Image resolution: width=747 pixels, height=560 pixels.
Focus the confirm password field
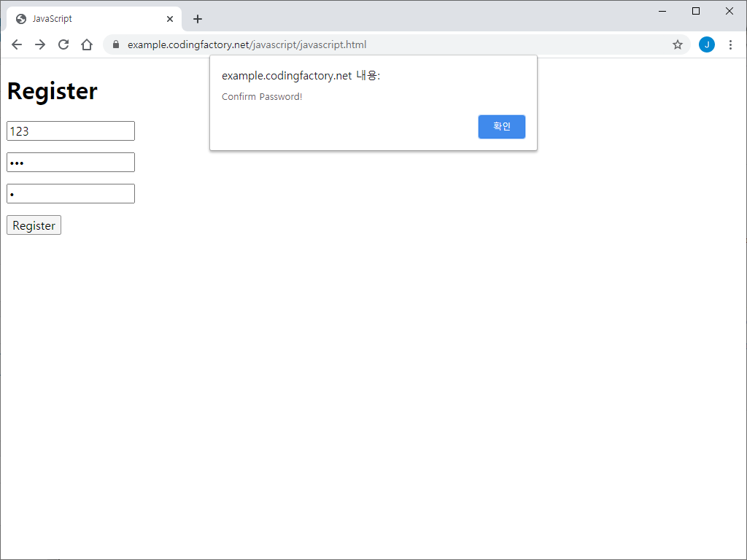click(x=71, y=194)
